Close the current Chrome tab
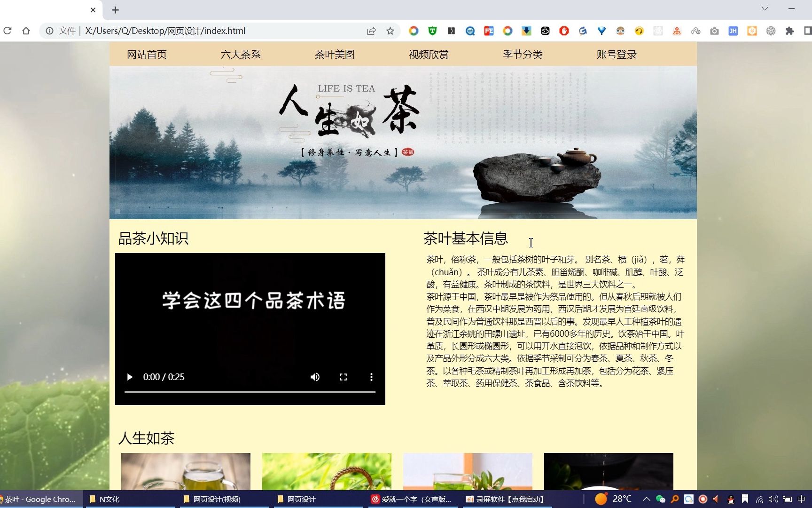This screenshot has height=508, width=812. (x=93, y=10)
